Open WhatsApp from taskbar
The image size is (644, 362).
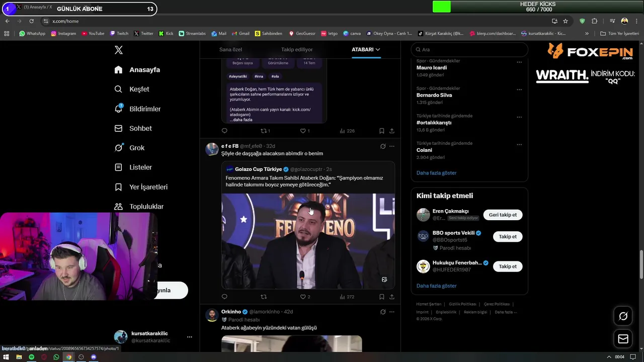(x=56, y=357)
